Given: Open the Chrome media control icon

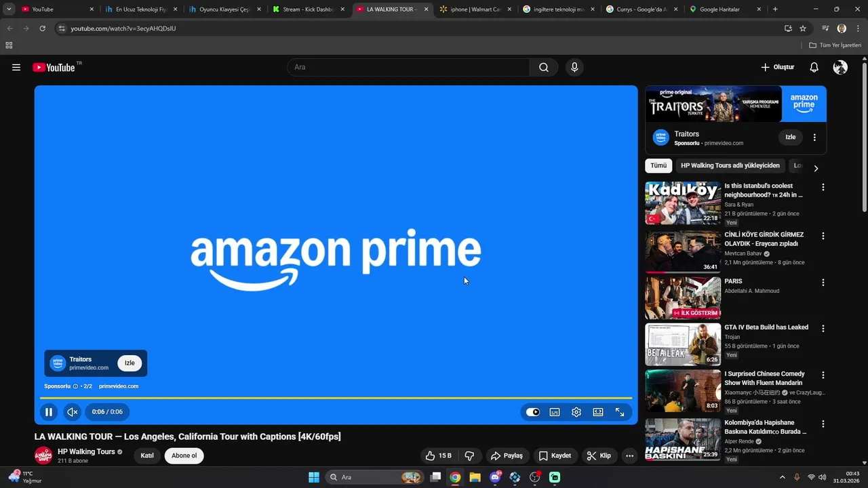Looking at the screenshot, I should pyautogui.click(x=825, y=28).
